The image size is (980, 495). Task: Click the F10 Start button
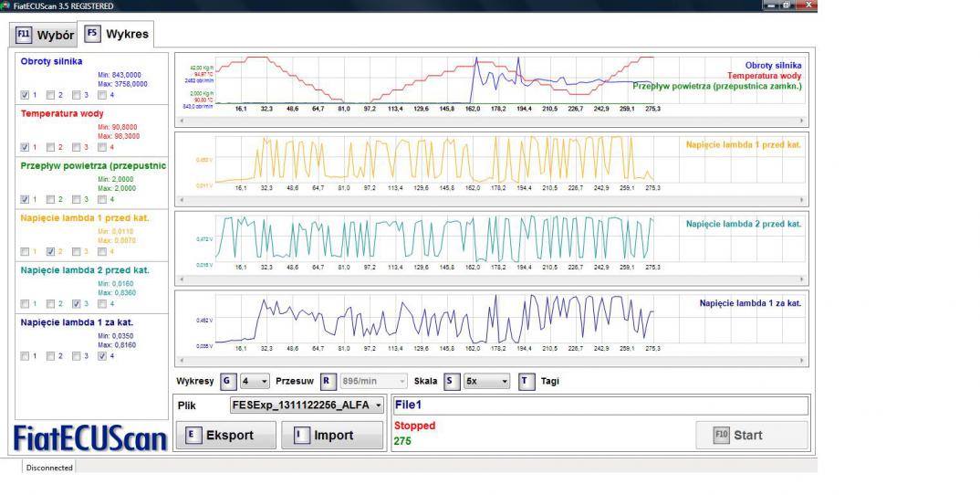coord(751,435)
